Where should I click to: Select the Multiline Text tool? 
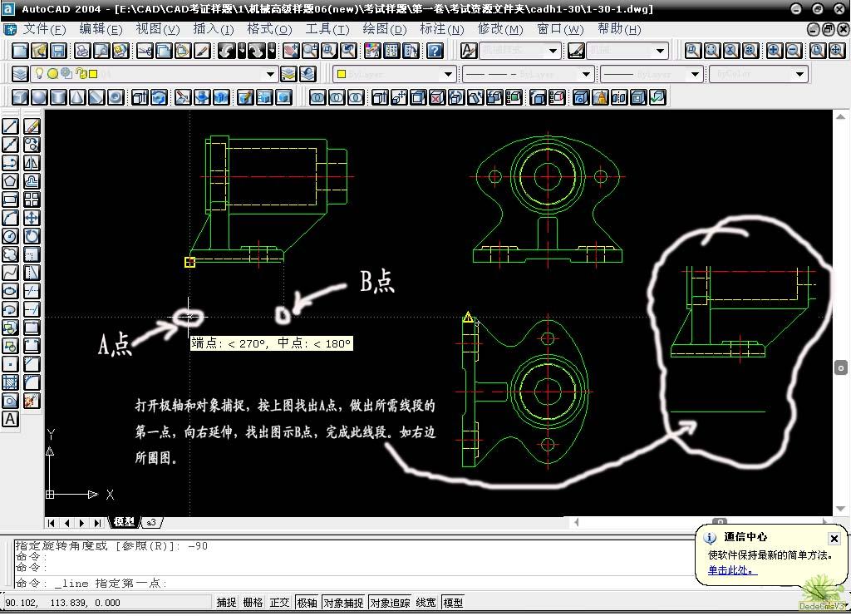11,419
